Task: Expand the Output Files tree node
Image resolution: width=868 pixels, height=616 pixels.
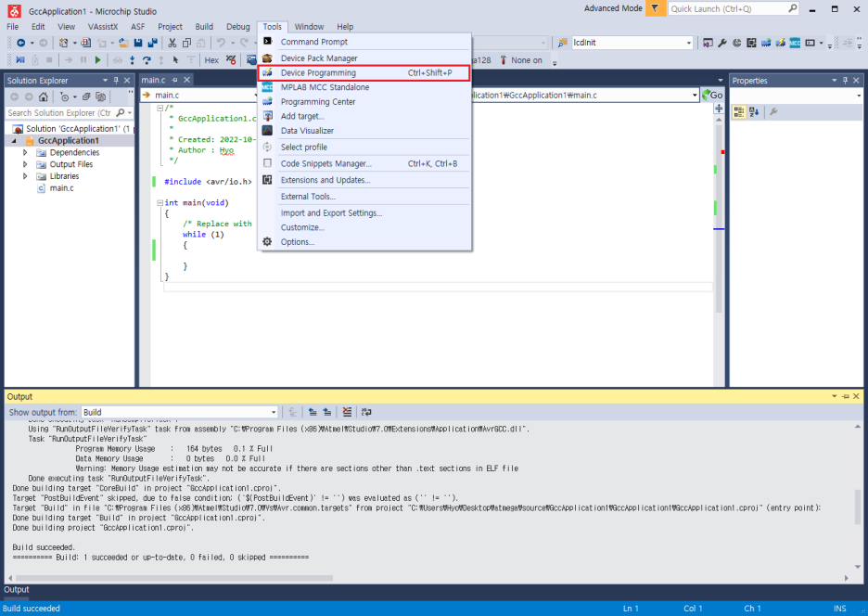Action: pyautogui.click(x=25, y=164)
